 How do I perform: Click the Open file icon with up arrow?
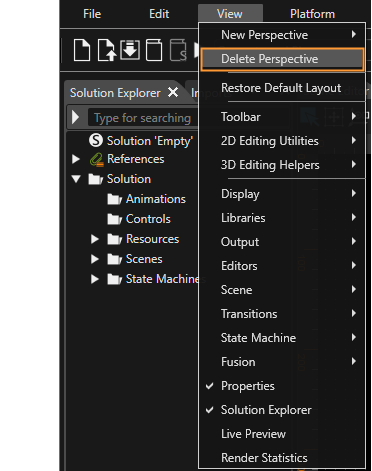tap(106, 50)
